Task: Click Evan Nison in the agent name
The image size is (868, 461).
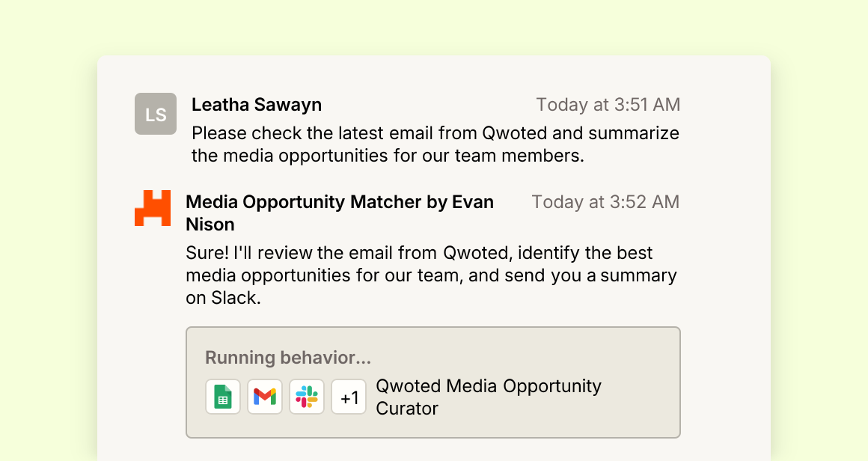Action: tap(339, 213)
